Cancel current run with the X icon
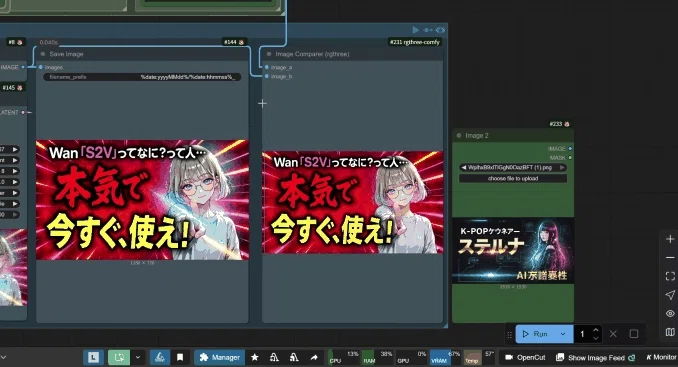Image resolution: width=678 pixels, height=367 pixels. [x=613, y=334]
